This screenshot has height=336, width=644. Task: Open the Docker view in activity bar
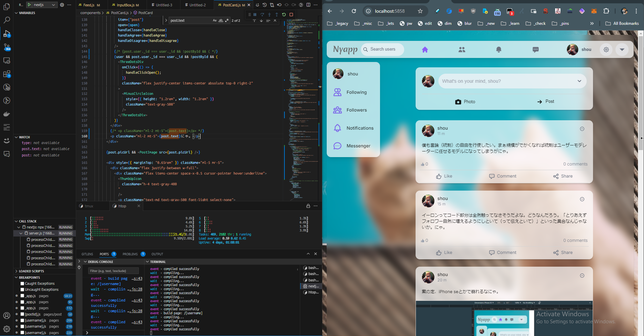coord(7,114)
